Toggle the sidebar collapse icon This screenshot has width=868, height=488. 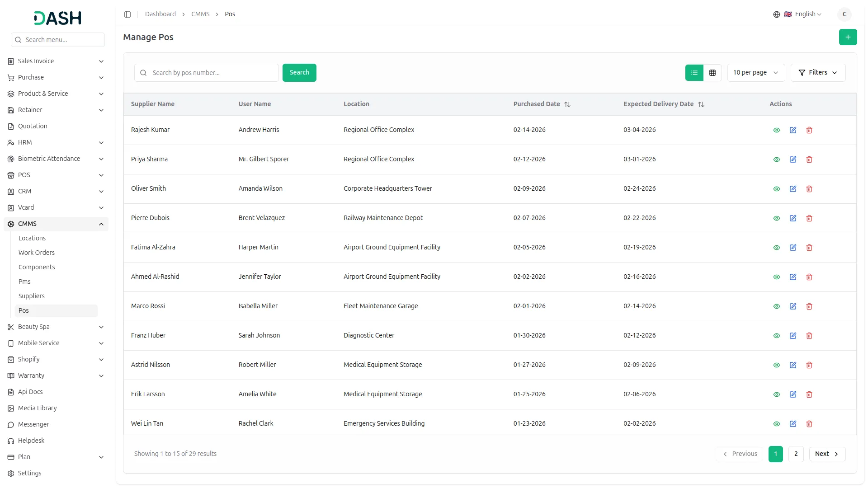127,14
